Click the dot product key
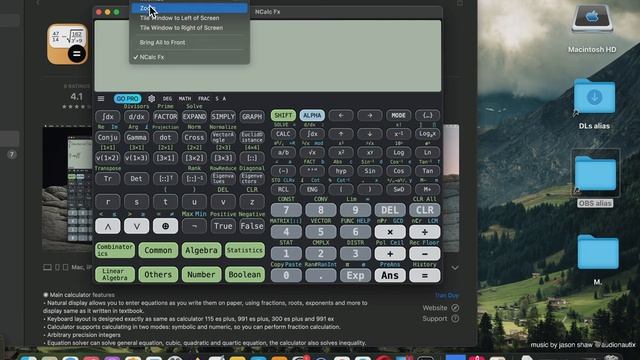 pyautogui.click(x=165, y=138)
